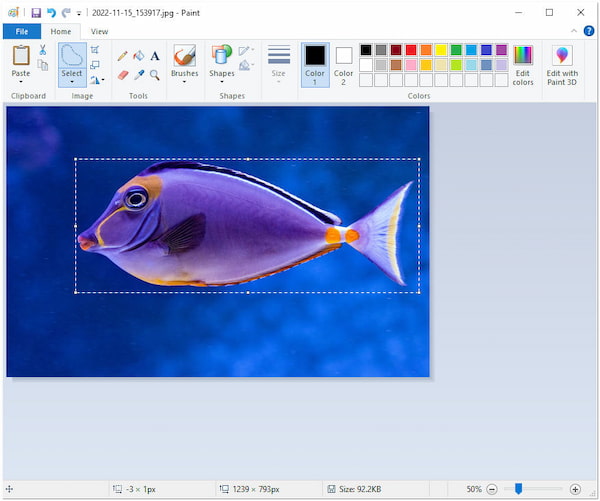Click the zoom out minus button

[x=492, y=489]
